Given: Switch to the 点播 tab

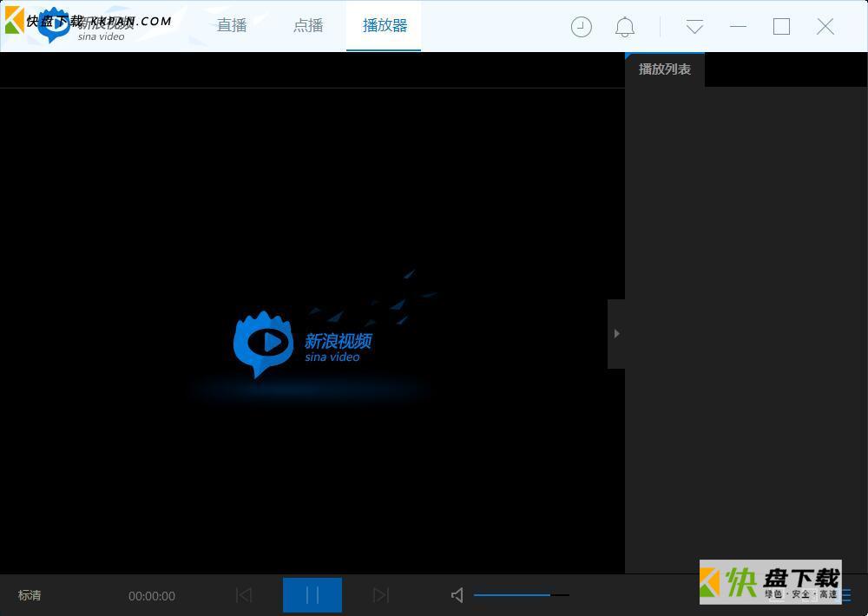Looking at the screenshot, I should point(308,25).
